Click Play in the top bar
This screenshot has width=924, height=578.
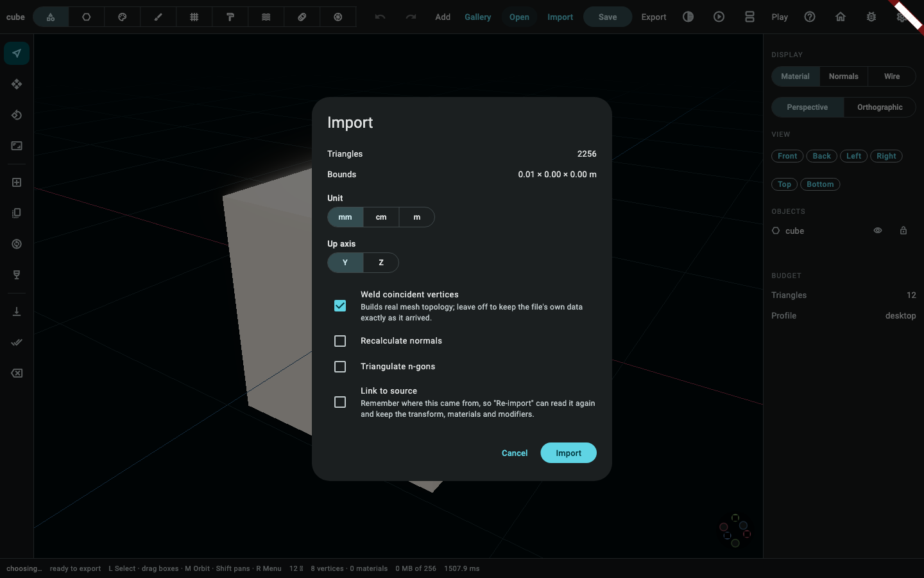(x=780, y=17)
